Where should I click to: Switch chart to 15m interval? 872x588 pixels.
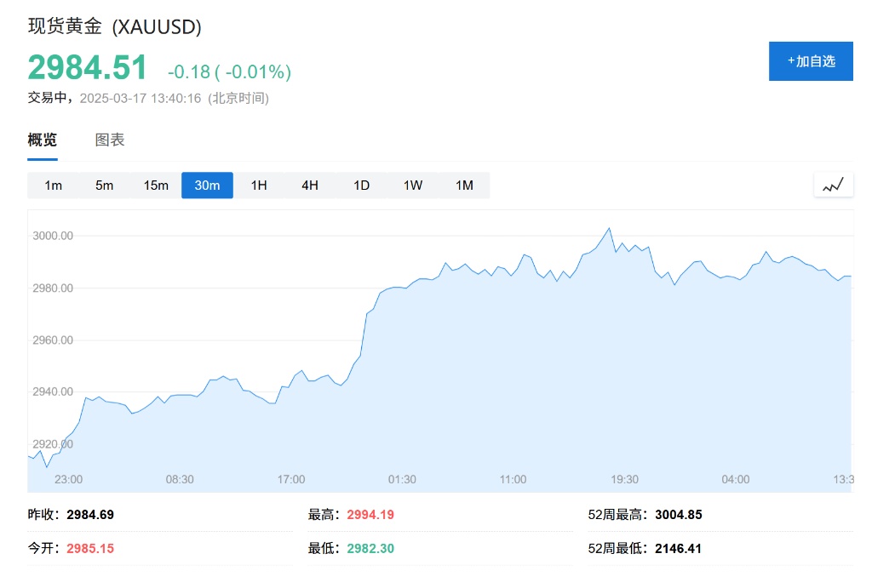(x=156, y=186)
